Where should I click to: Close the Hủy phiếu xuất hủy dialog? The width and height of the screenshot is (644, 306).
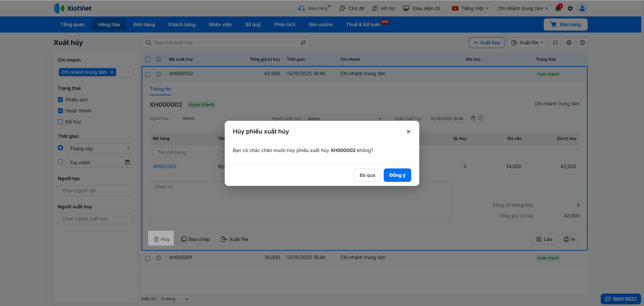click(x=409, y=132)
